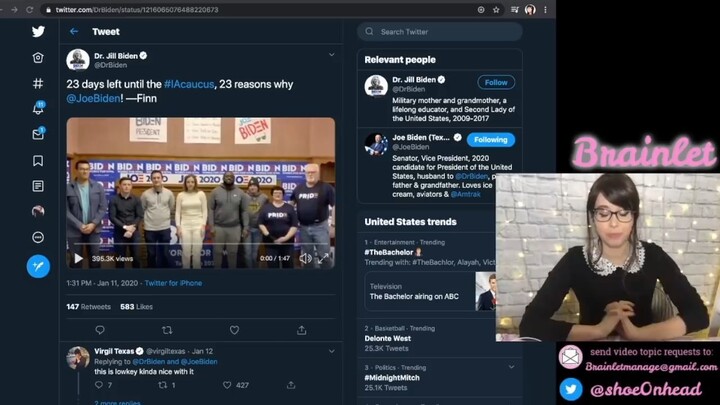Click the Search Twitter field

(x=439, y=32)
